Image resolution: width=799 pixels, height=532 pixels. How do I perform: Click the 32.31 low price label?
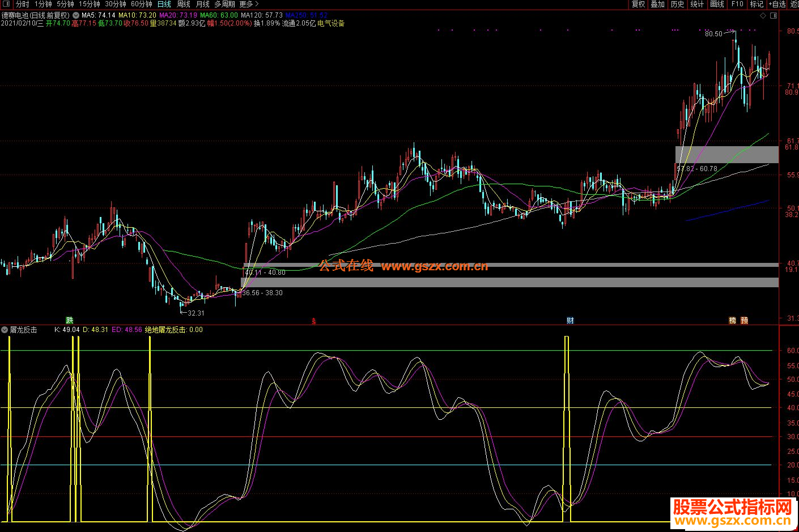[x=195, y=313]
